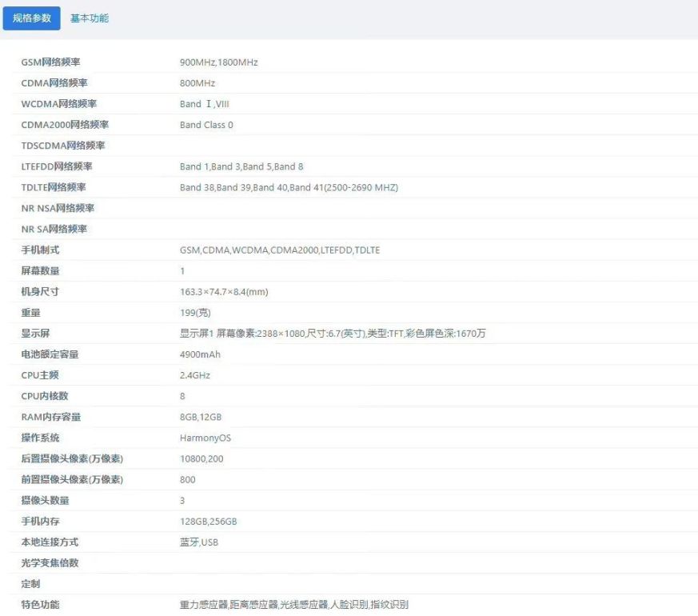Click the 摄像头数量 label
Image resolution: width=698 pixels, height=616 pixels.
(45, 501)
